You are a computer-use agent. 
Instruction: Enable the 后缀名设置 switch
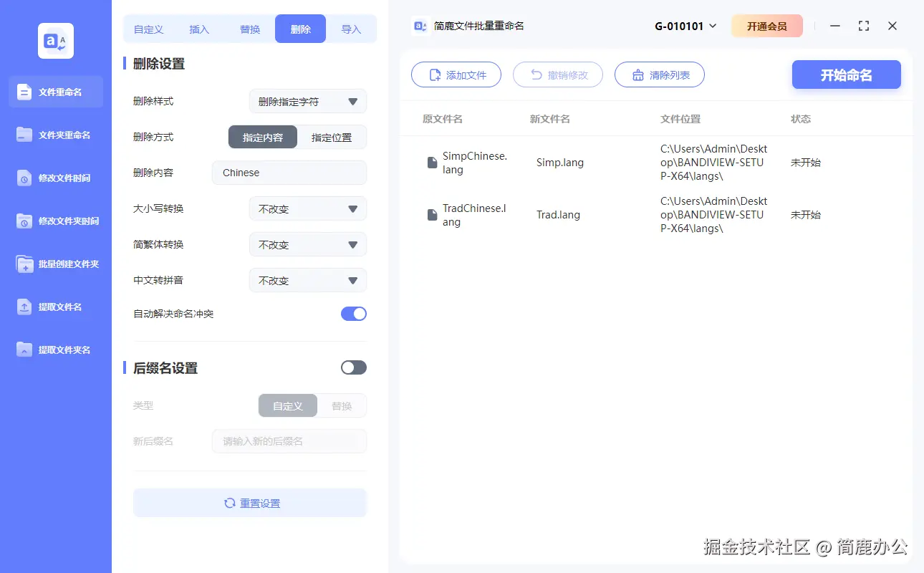353,367
